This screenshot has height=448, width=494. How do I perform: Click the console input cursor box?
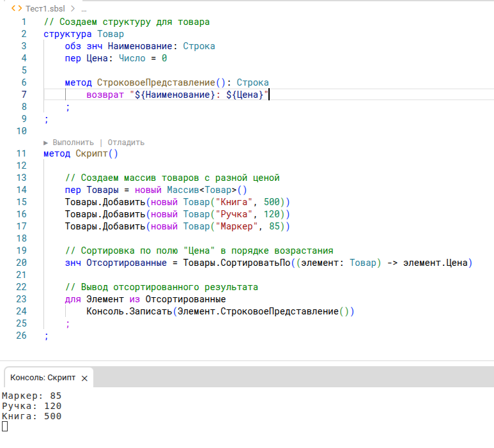tap(5, 426)
